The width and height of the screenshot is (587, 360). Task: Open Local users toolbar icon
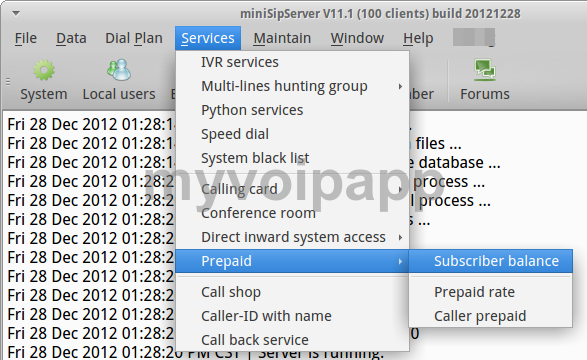tap(119, 70)
